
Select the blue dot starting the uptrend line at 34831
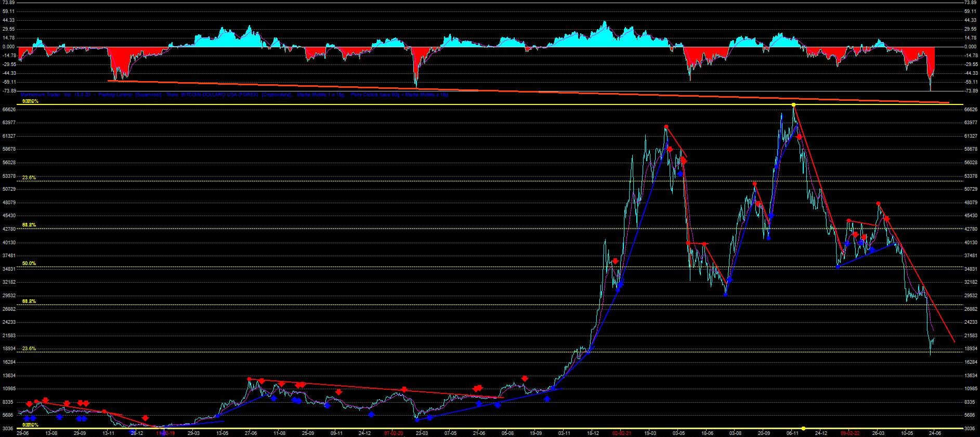click(x=838, y=267)
